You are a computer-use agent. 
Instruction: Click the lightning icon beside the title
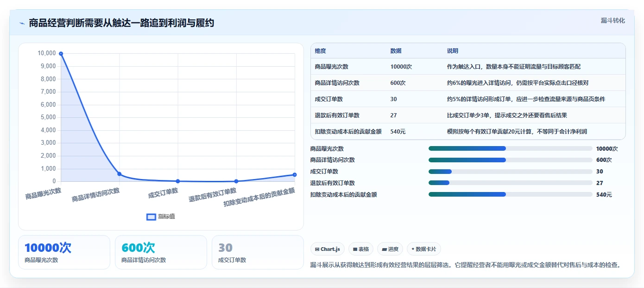22,23
